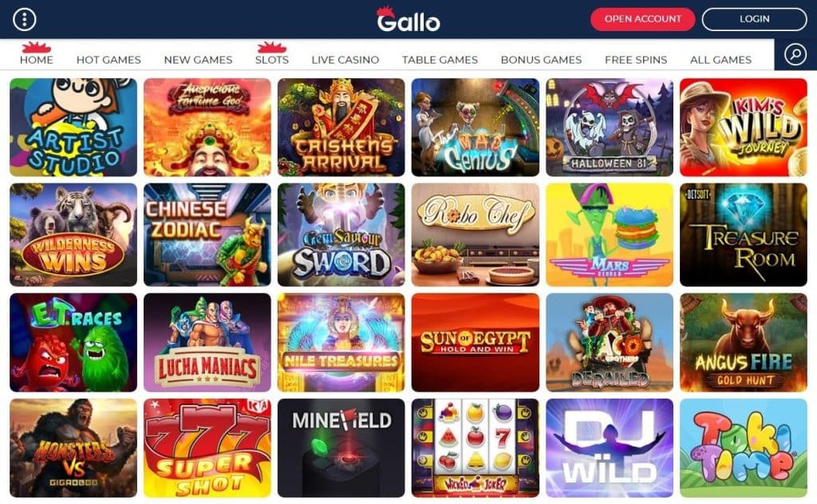Image resolution: width=817 pixels, height=504 pixels.
Task: Open Toki Time game thumbnail
Action: [744, 447]
